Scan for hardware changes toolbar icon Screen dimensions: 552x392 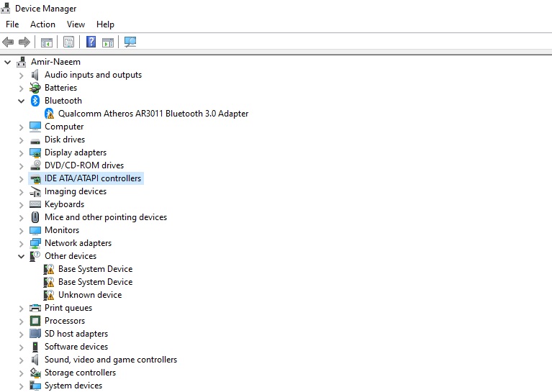coord(130,42)
